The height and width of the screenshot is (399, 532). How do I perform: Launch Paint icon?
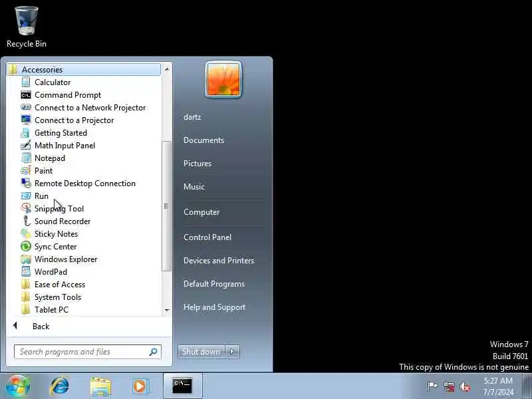(26, 171)
